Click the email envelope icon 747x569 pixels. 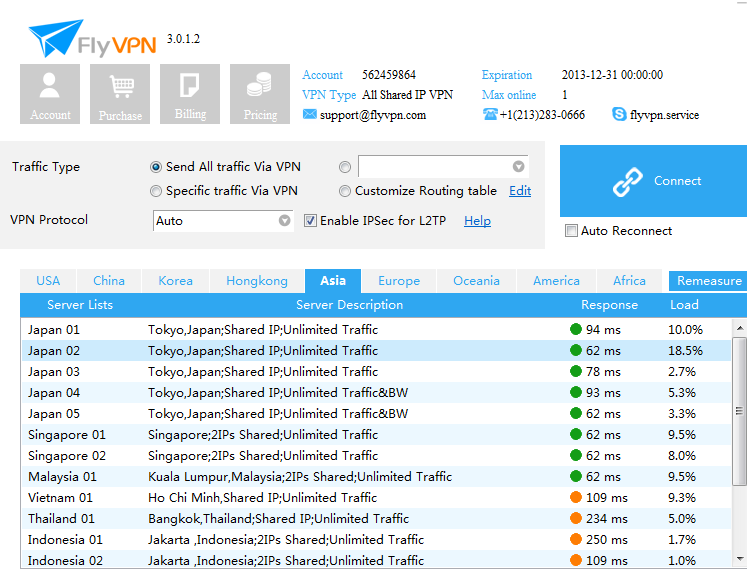coord(310,114)
